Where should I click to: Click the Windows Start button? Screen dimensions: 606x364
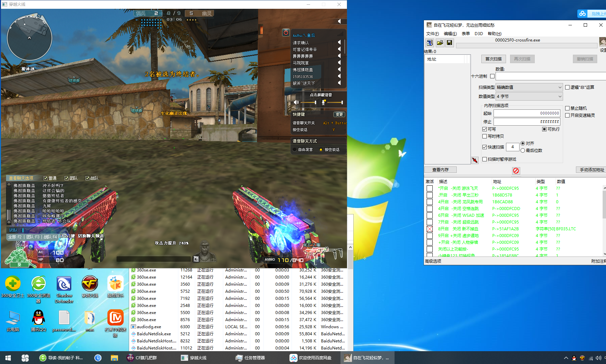[x=8, y=358]
